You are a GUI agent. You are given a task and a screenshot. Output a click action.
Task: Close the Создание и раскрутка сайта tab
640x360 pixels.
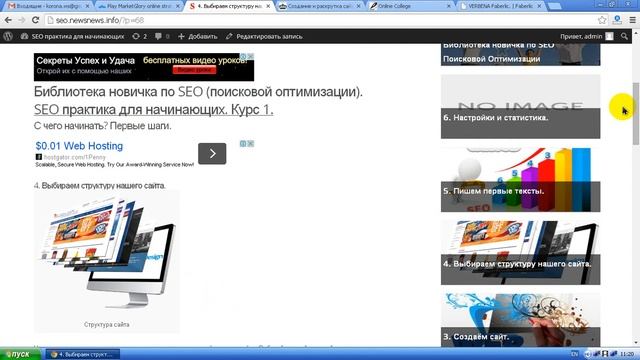coord(358,6)
